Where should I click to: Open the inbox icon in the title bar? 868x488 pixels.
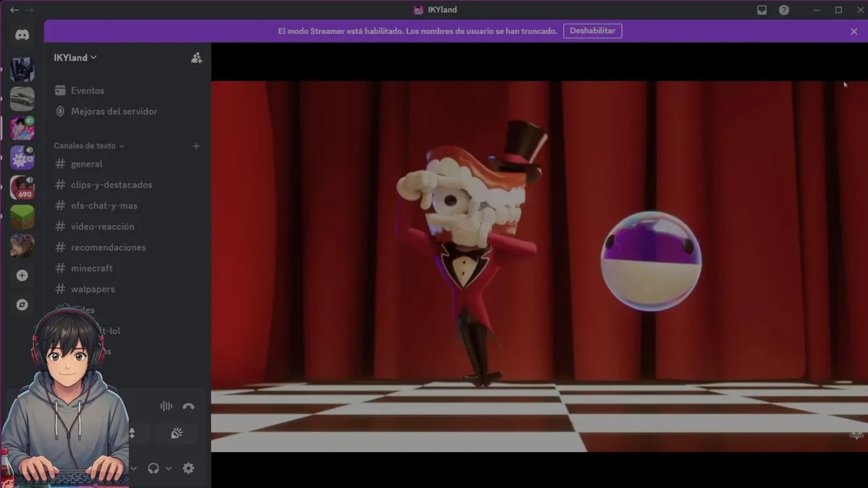762,10
